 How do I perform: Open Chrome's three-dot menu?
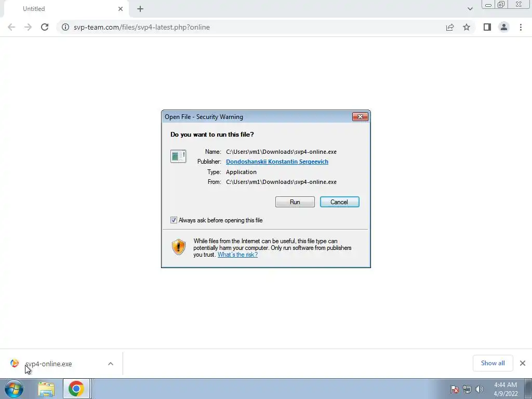[x=521, y=27]
